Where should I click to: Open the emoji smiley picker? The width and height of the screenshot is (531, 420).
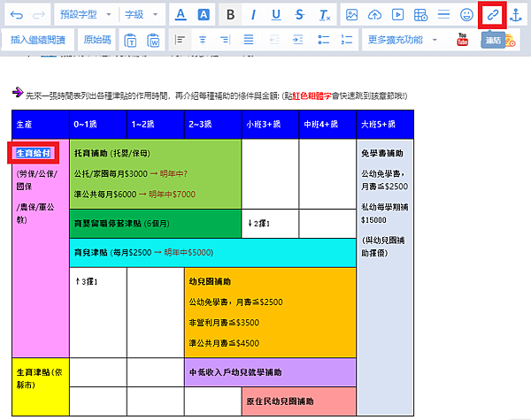point(466,14)
